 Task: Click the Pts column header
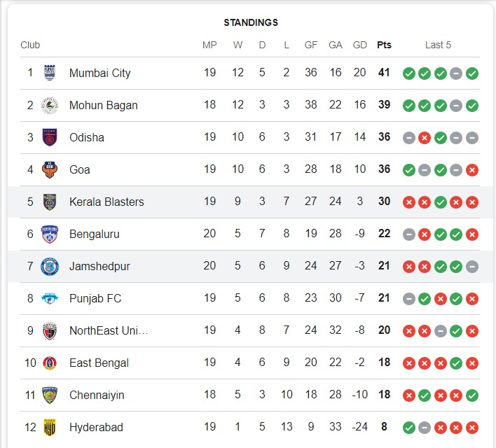click(384, 45)
